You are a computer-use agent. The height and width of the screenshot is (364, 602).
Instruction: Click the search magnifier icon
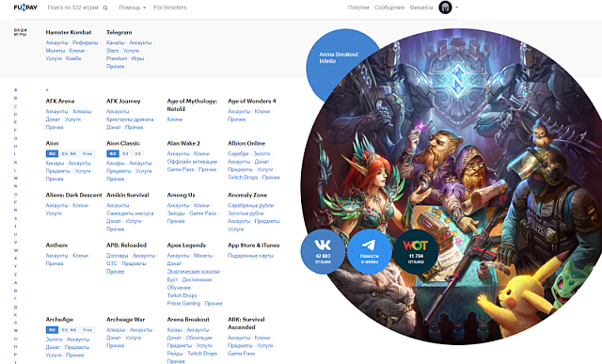tap(105, 8)
